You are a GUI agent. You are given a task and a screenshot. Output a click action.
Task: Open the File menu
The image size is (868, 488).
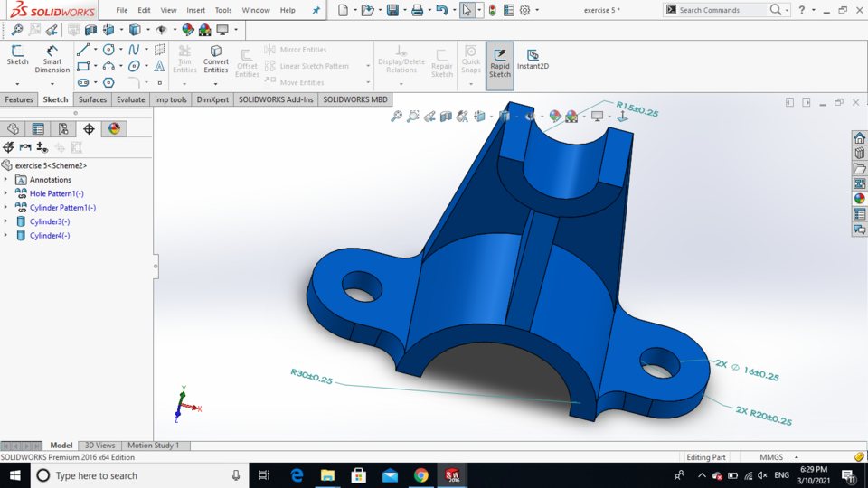(x=122, y=10)
